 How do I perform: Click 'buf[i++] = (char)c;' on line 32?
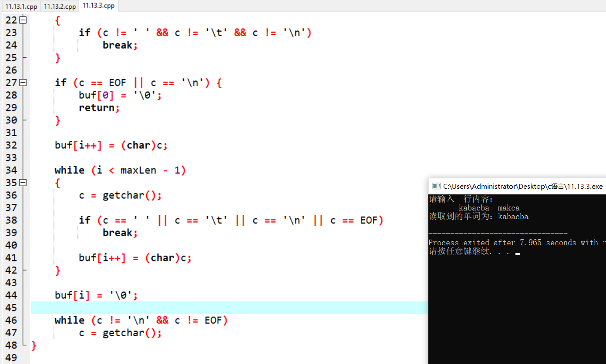[111, 145]
